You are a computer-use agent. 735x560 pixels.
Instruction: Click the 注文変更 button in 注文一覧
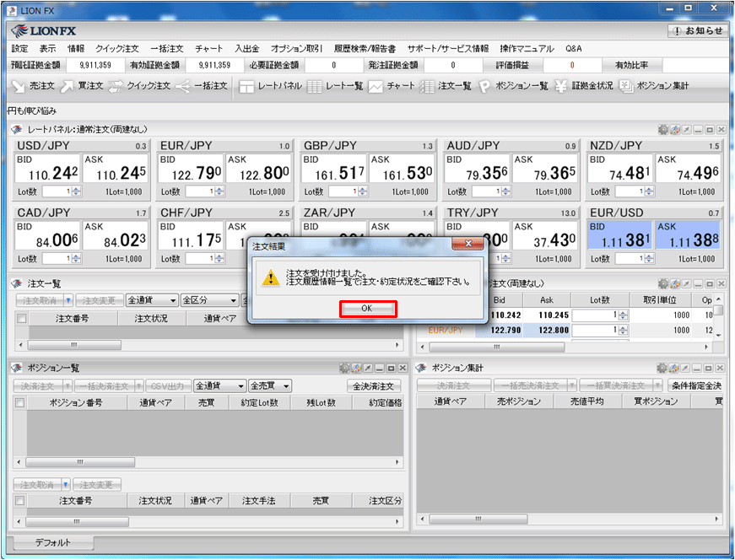(100, 300)
